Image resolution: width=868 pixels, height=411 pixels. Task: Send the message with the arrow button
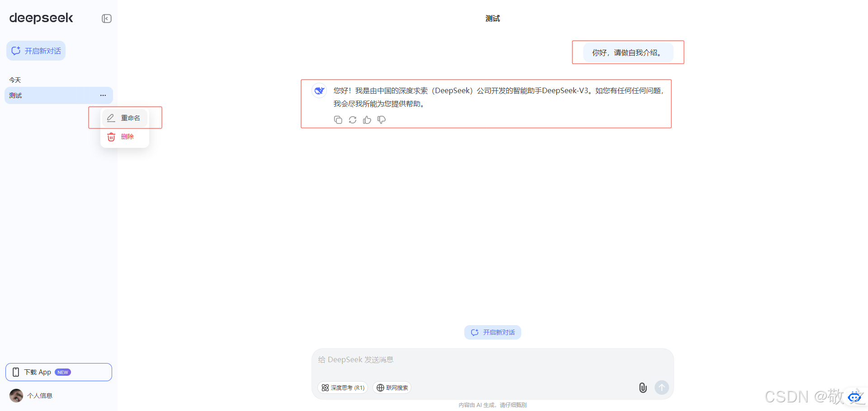(662, 387)
